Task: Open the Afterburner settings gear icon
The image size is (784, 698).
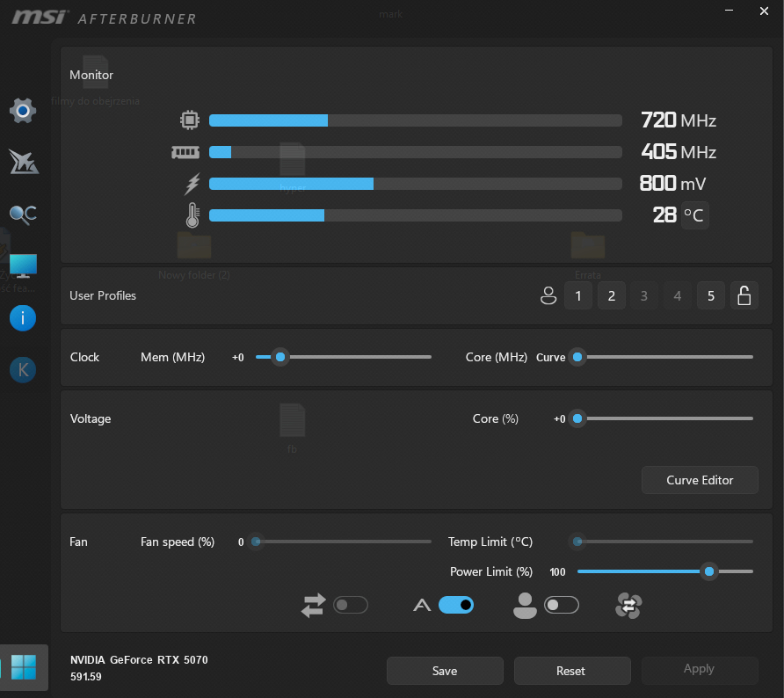Action: (x=23, y=110)
